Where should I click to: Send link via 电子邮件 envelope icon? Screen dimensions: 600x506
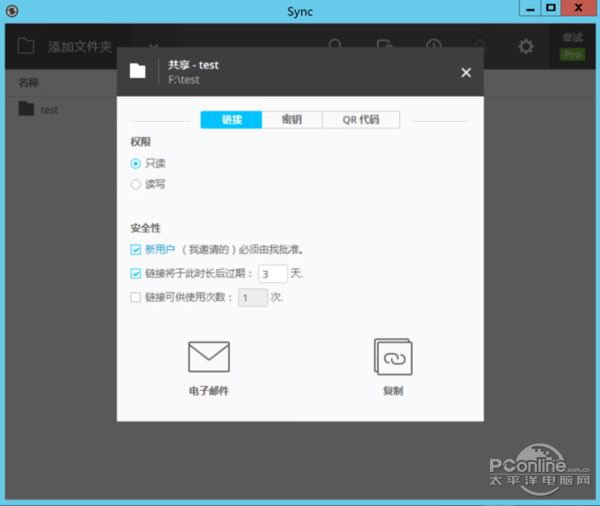click(209, 357)
